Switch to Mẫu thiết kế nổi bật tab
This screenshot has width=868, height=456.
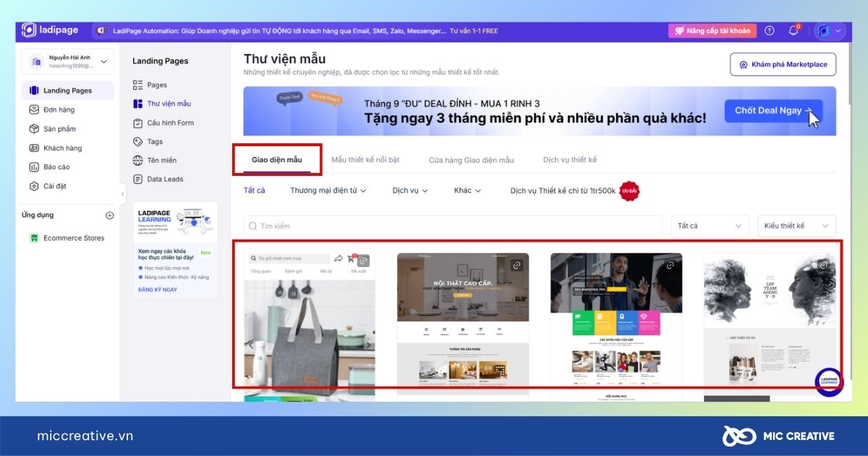point(365,159)
